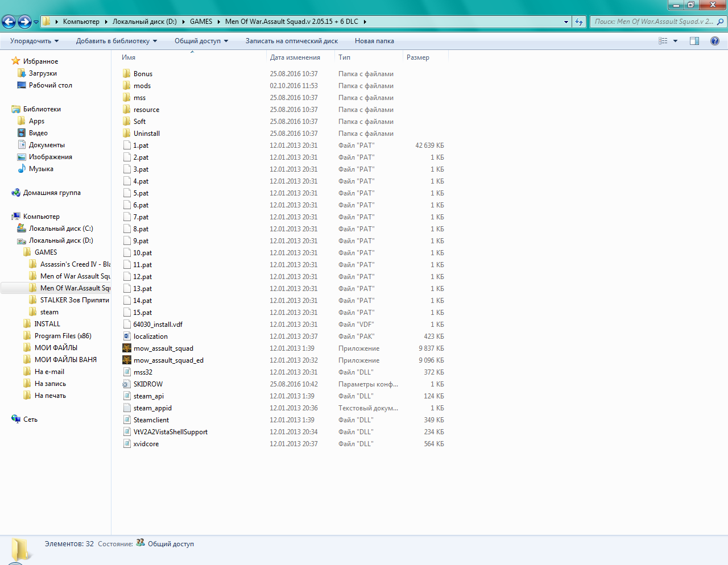Open Библиотеки in the navigation pane
The width and height of the screenshot is (728, 565).
coord(42,109)
